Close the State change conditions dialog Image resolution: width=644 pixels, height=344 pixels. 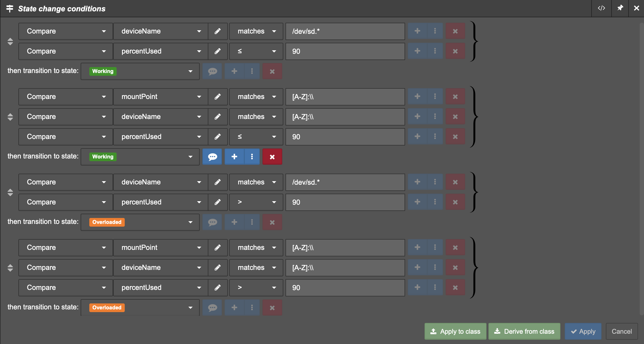coord(636,8)
